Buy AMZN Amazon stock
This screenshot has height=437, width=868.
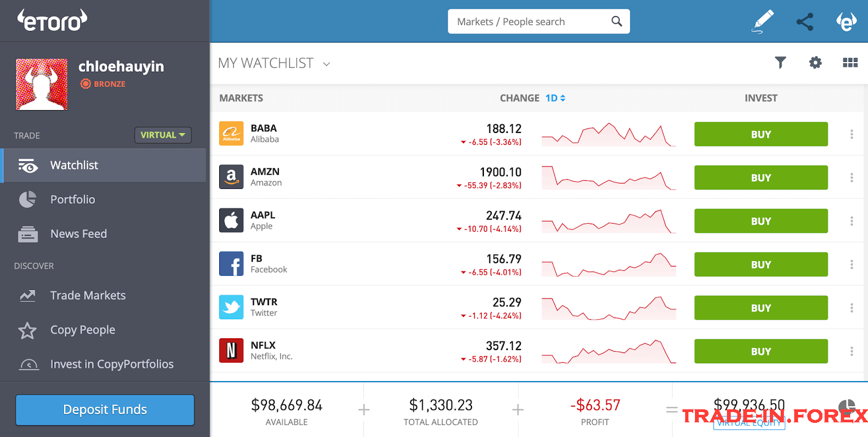(761, 178)
